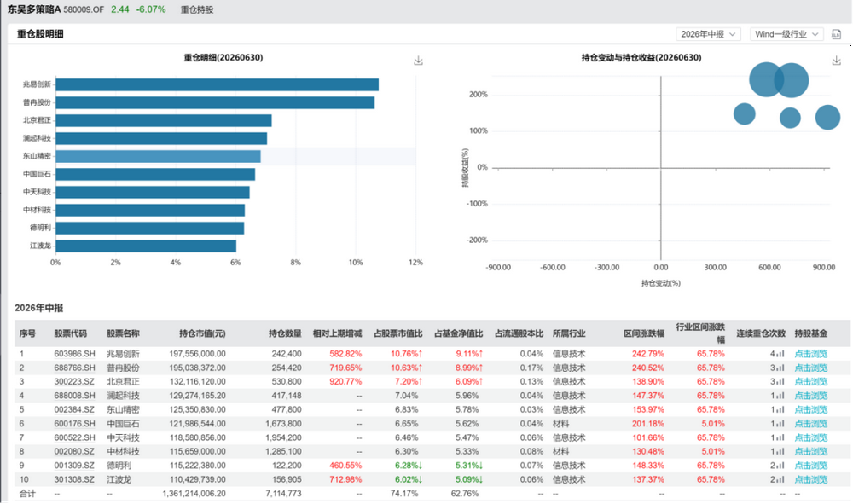Open stock code 002384.SZ
853x504 pixels.
tap(74, 410)
